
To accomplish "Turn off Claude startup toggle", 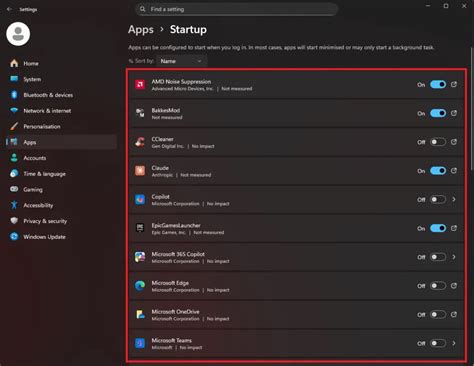I will [438, 171].
